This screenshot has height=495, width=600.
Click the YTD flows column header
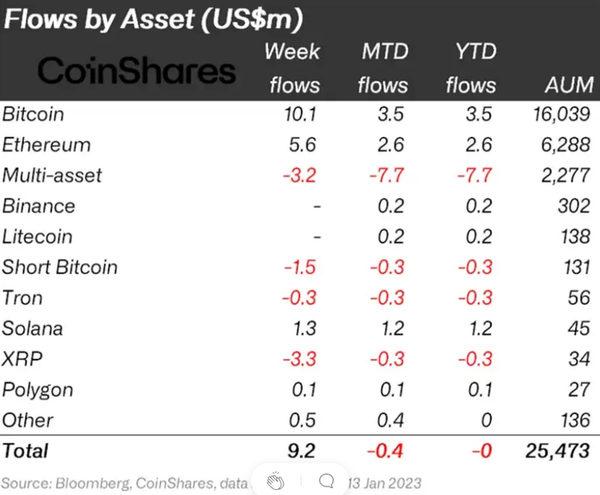pos(471,69)
